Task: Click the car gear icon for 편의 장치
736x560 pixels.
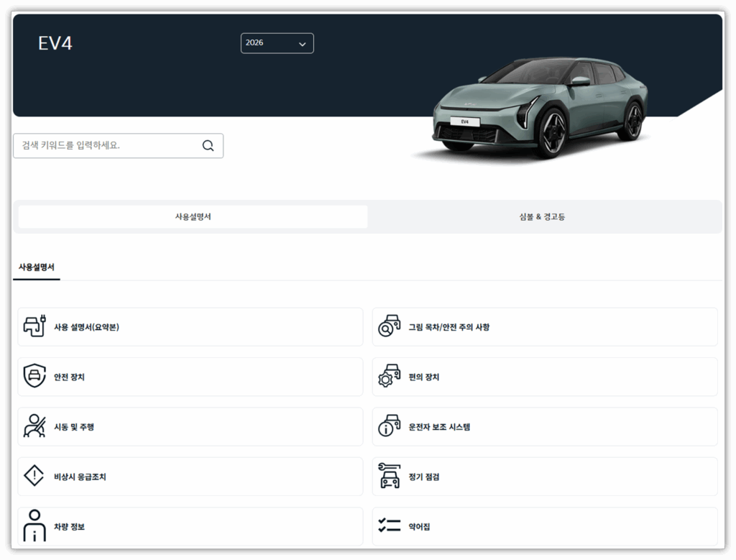Action: click(x=389, y=377)
